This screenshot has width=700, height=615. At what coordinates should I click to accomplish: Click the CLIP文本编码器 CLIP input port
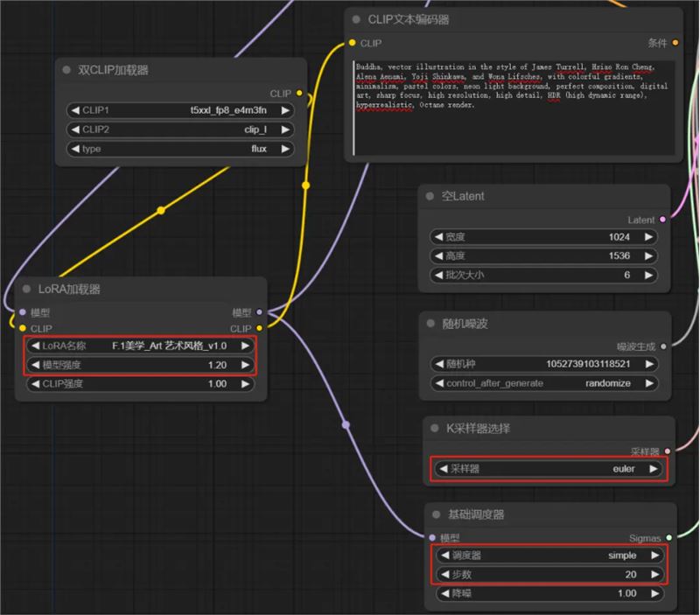[x=353, y=42]
